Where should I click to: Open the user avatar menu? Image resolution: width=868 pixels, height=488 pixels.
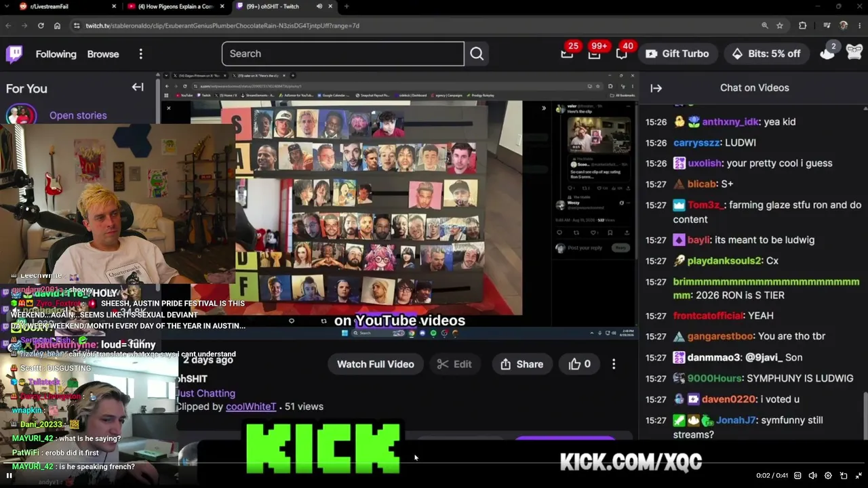coord(854,53)
